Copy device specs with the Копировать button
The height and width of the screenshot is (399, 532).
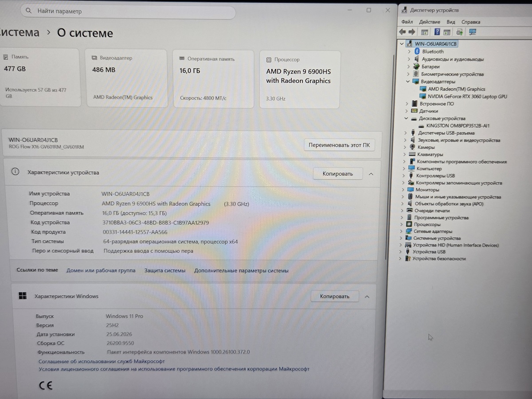(338, 174)
